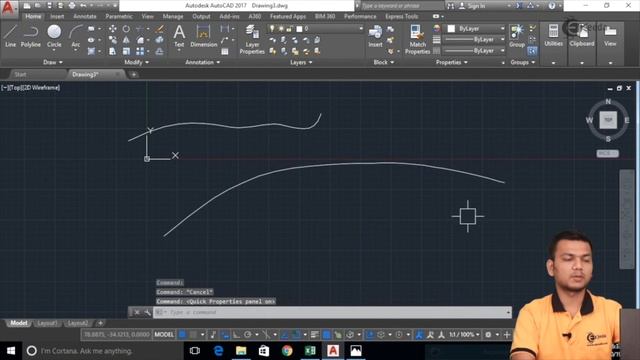Open the linetype ByLayer dropdown

[474, 51]
